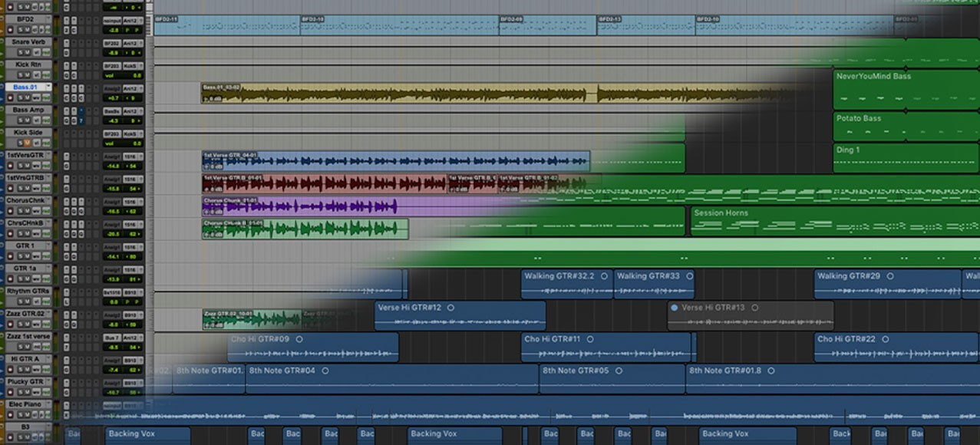
Task: Record-enable the Zazz GTR.02 track
Action: click(x=11, y=325)
